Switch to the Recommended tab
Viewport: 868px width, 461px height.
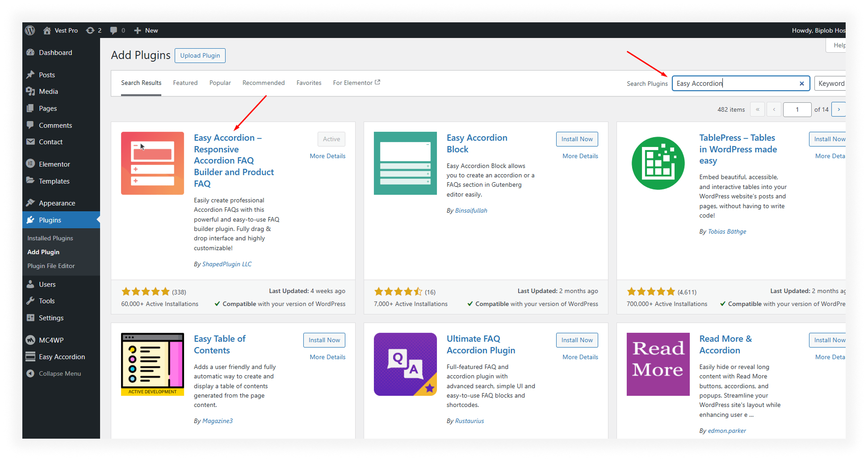264,83
